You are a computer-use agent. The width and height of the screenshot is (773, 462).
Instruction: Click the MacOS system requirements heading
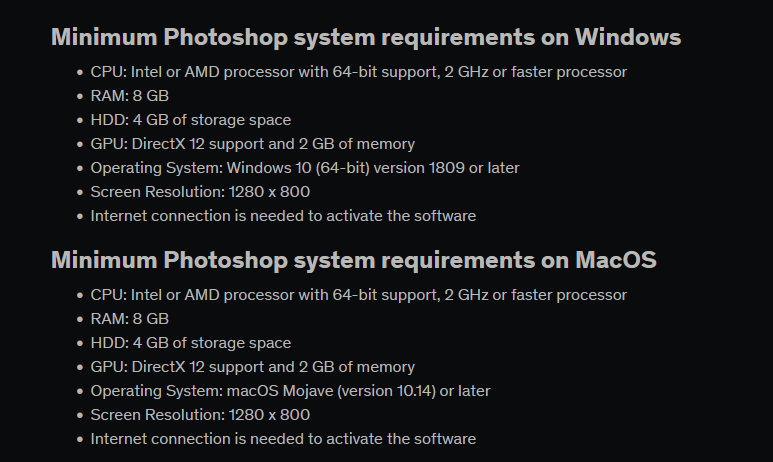(x=354, y=261)
